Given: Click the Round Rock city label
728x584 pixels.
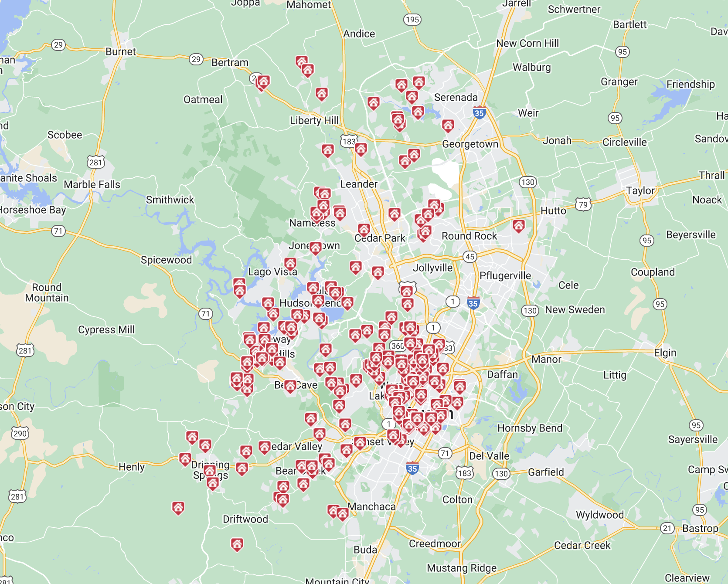Looking at the screenshot, I should (x=469, y=236).
